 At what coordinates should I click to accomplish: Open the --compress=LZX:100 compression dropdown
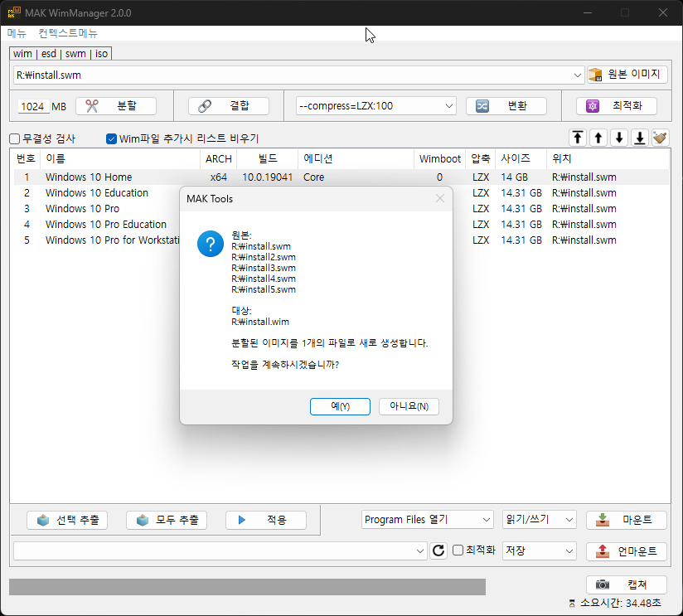click(449, 106)
